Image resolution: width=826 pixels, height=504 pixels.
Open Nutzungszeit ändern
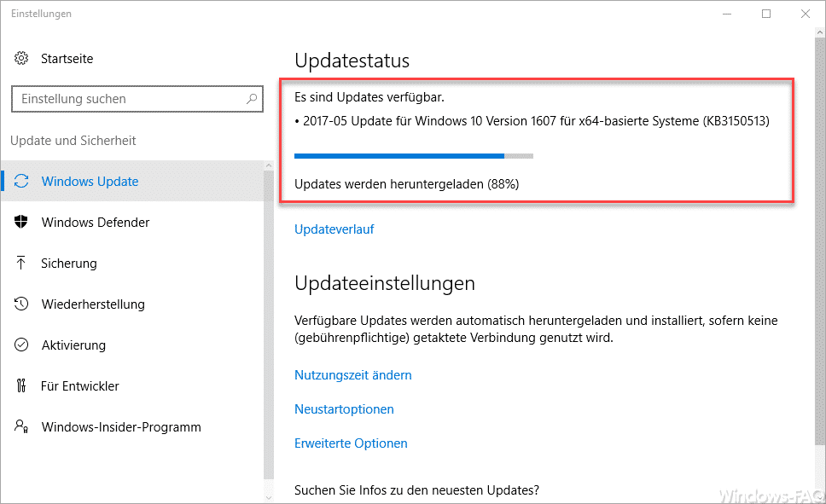click(353, 375)
